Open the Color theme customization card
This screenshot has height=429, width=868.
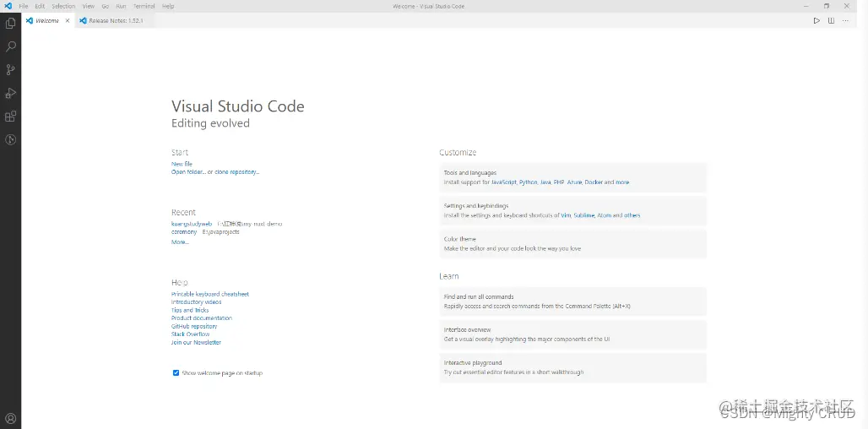pyautogui.click(x=573, y=243)
